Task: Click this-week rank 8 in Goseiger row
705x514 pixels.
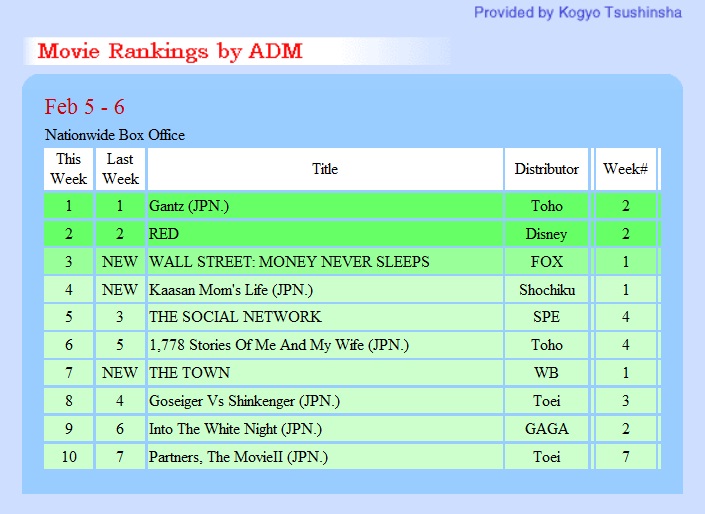Action: (68, 401)
